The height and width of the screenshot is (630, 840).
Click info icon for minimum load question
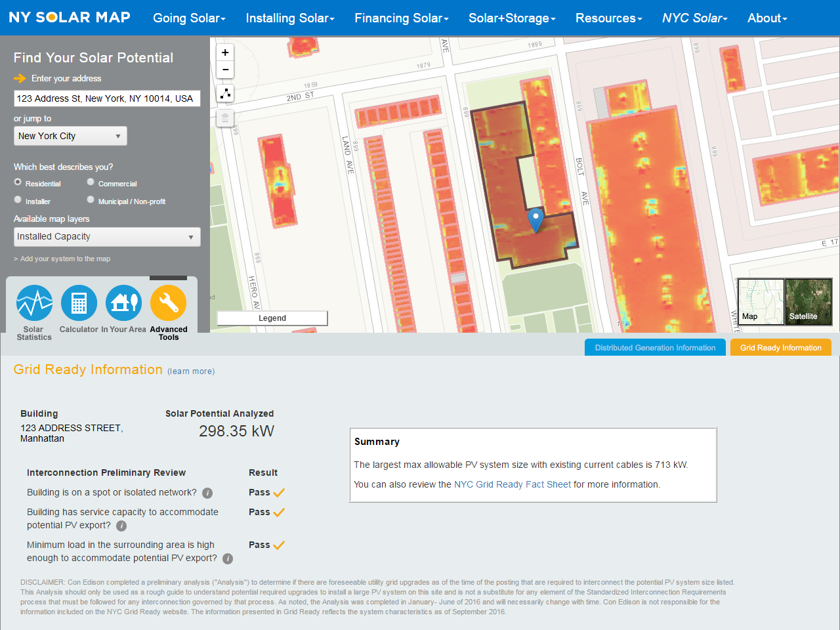click(228, 558)
